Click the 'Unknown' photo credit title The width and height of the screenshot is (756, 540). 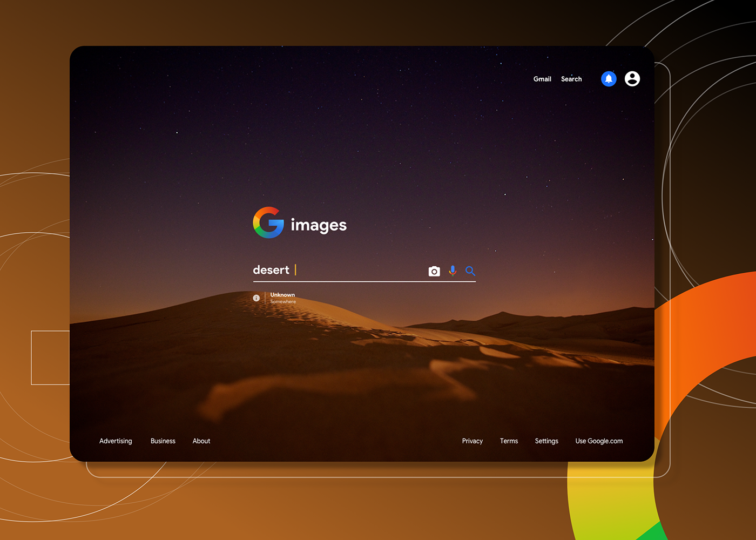click(282, 295)
